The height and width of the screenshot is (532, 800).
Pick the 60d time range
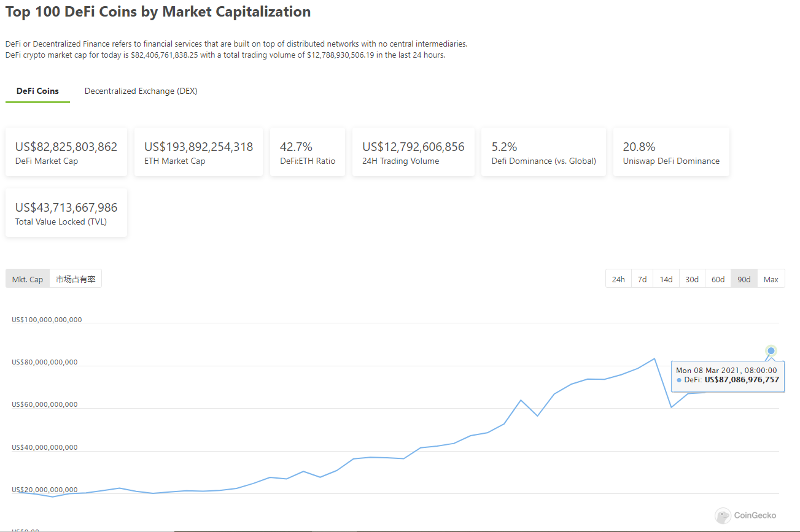pos(718,279)
